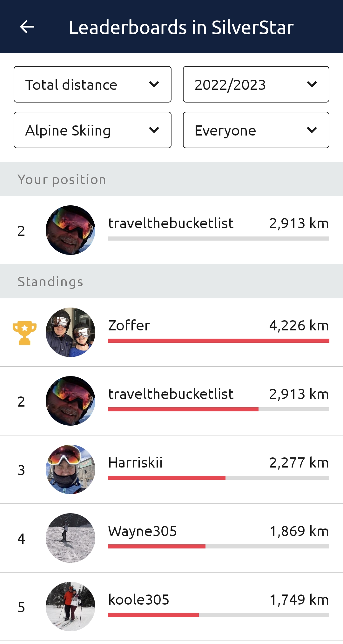343x644 pixels.
Task: Open Zoffer's profile picture
Action: pos(71,332)
